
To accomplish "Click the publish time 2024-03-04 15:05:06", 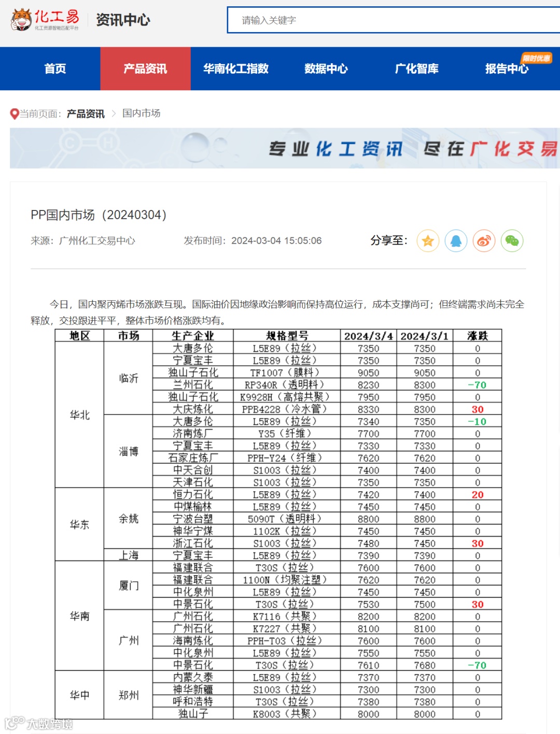I will point(276,241).
